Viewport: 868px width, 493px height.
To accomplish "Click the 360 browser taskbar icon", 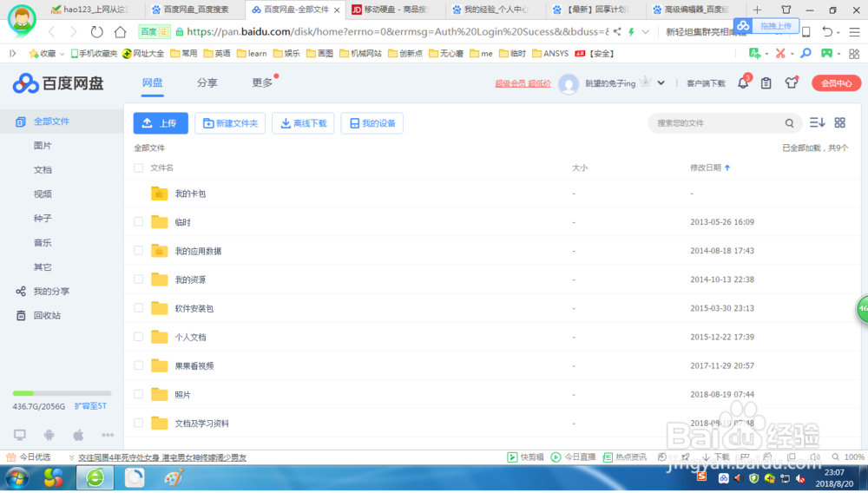I will coord(95,478).
